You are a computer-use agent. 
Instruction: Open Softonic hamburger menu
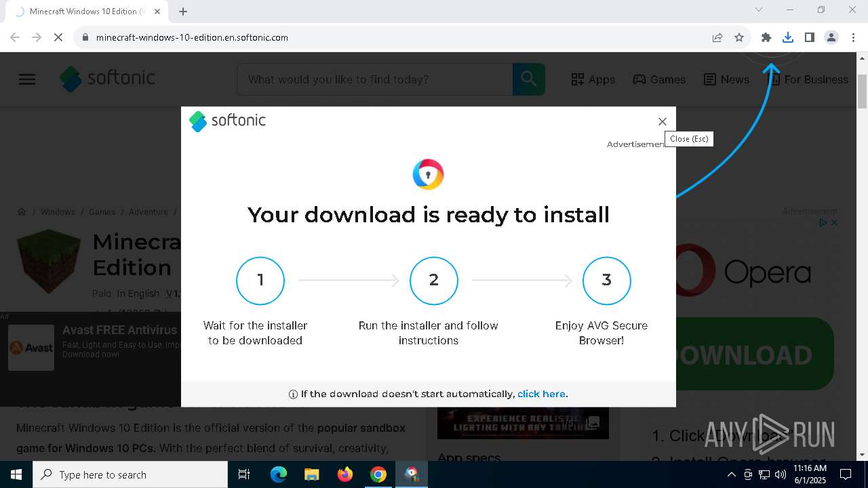tap(27, 79)
